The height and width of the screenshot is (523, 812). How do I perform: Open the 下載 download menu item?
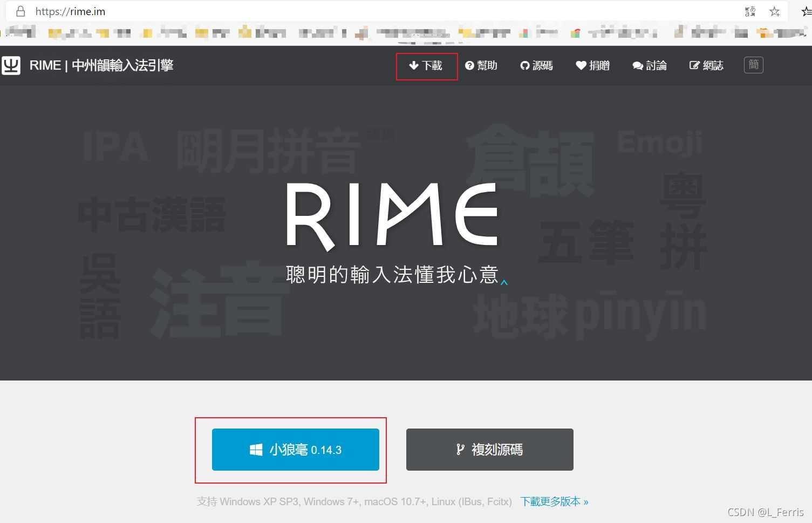tap(426, 66)
